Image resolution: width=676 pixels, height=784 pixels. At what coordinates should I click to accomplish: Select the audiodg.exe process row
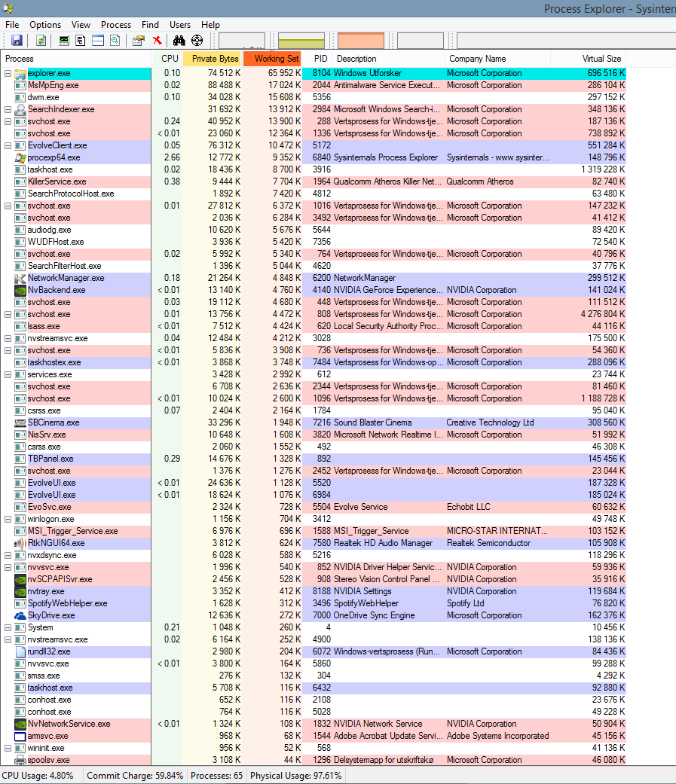coord(314,230)
